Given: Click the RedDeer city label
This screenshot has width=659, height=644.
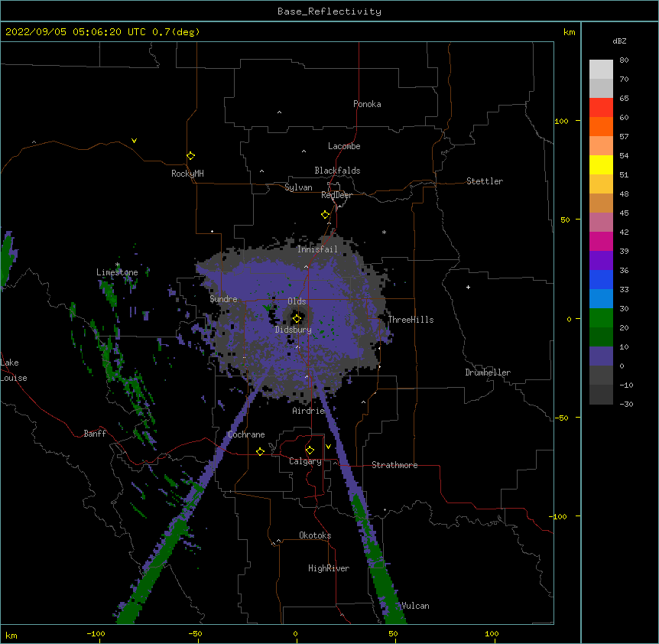Looking at the screenshot, I should click(336, 195).
